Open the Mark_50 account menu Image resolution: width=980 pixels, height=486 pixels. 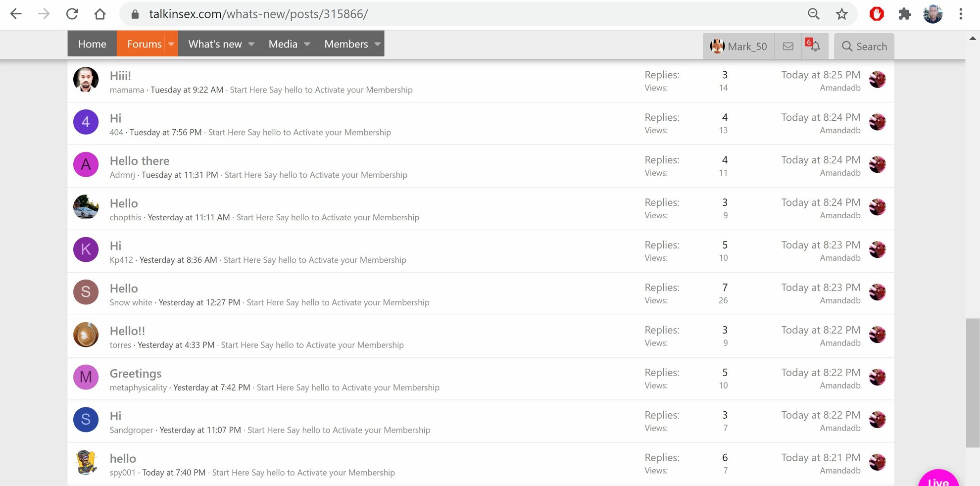point(738,47)
